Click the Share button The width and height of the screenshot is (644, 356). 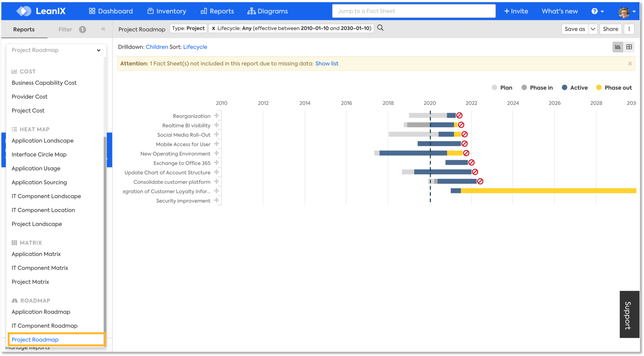(610, 29)
